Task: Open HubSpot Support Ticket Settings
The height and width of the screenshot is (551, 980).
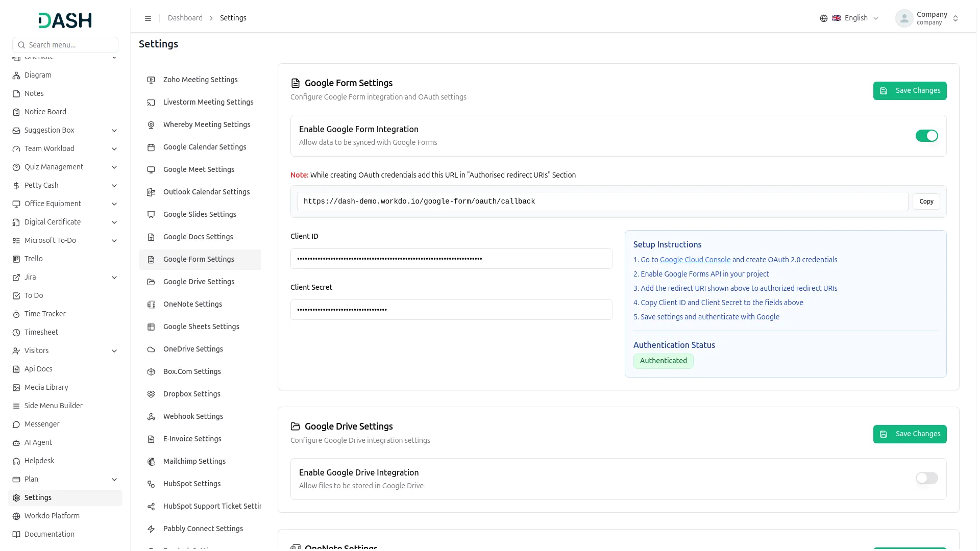Action: [200, 507]
